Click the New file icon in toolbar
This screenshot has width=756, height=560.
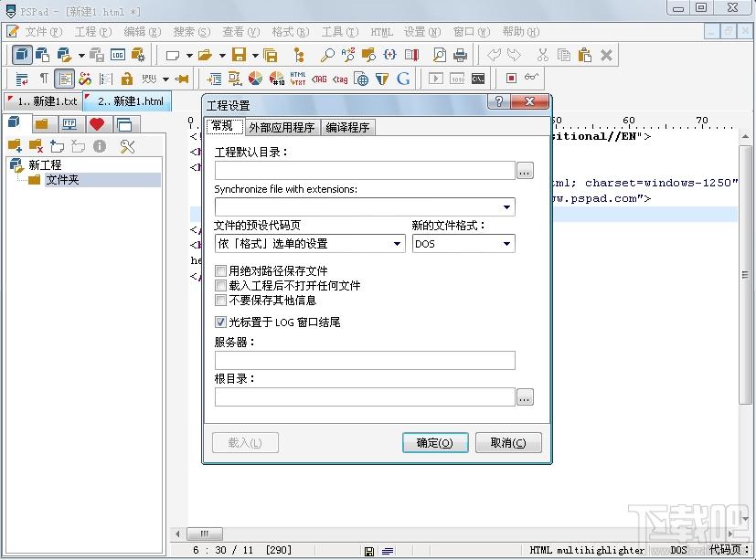(172, 55)
